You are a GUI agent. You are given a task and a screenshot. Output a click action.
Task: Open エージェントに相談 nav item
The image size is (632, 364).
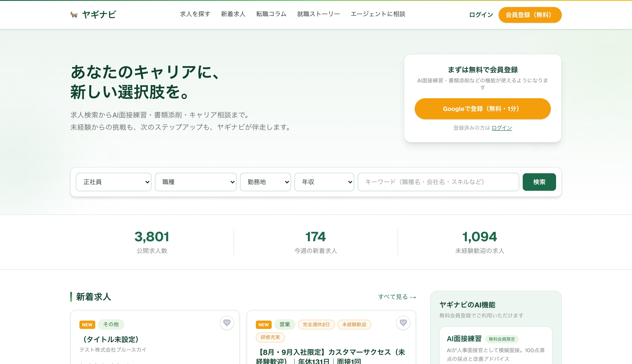(x=378, y=14)
